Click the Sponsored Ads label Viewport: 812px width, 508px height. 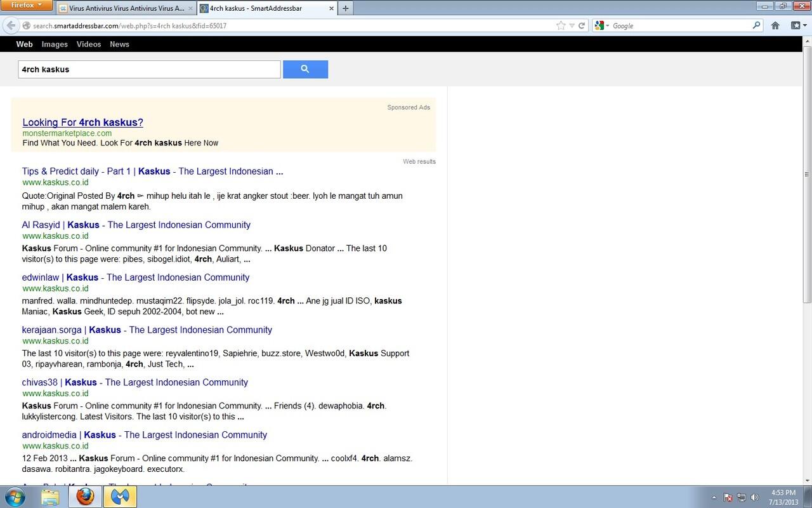(409, 107)
